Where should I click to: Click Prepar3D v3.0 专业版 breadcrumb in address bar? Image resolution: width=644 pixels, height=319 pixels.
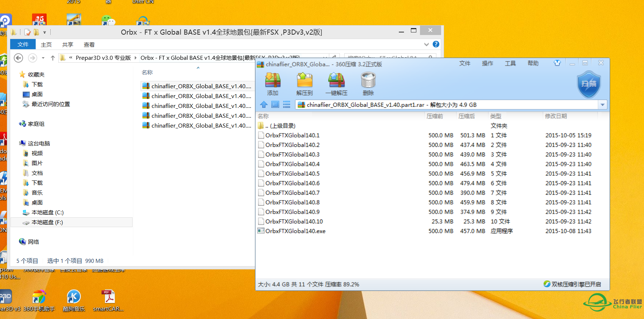[103, 58]
